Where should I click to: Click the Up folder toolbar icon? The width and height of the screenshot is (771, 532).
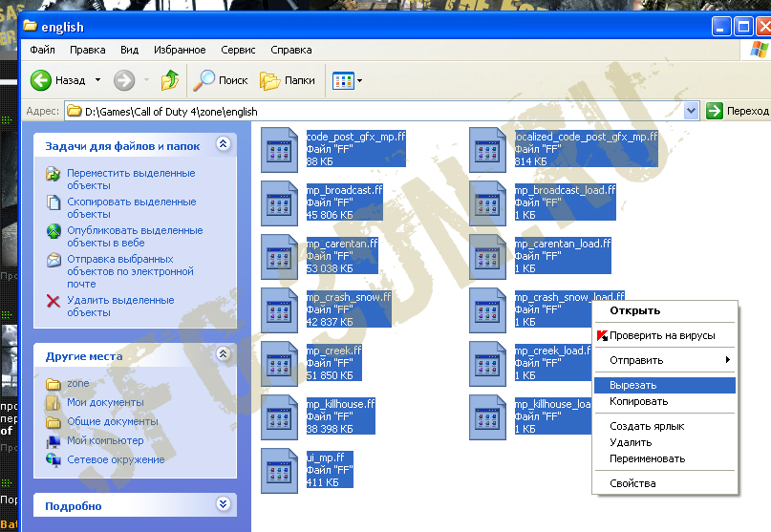[x=170, y=80]
